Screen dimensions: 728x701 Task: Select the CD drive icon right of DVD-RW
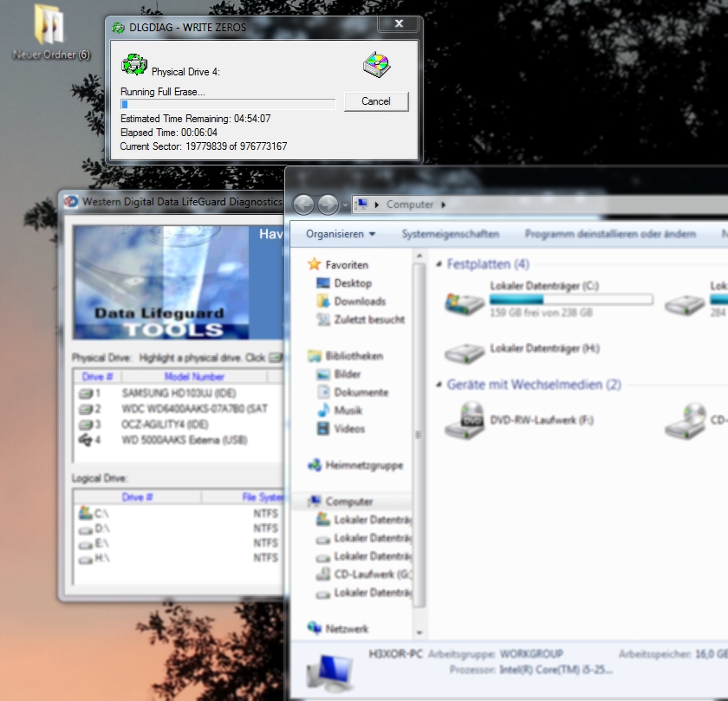click(x=685, y=420)
